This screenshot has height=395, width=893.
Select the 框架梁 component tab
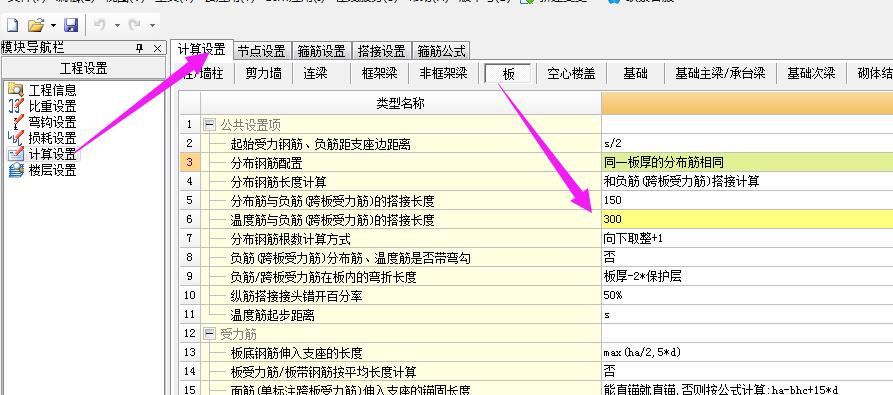click(x=379, y=73)
